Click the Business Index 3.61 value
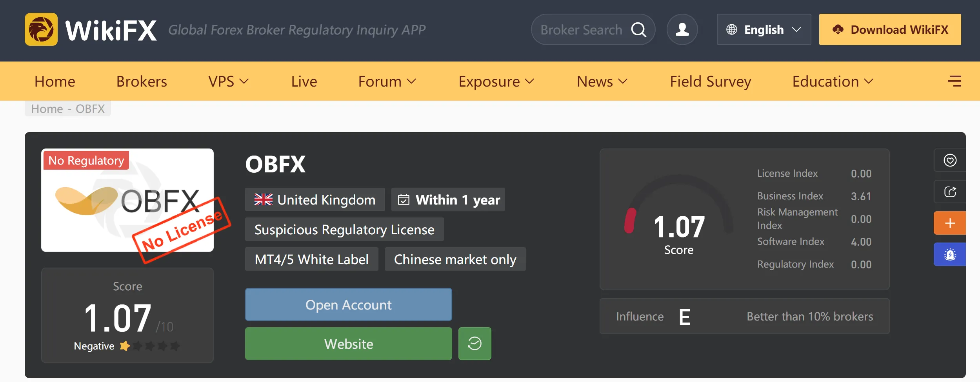980x382 pixels. [x=861, y=196]
